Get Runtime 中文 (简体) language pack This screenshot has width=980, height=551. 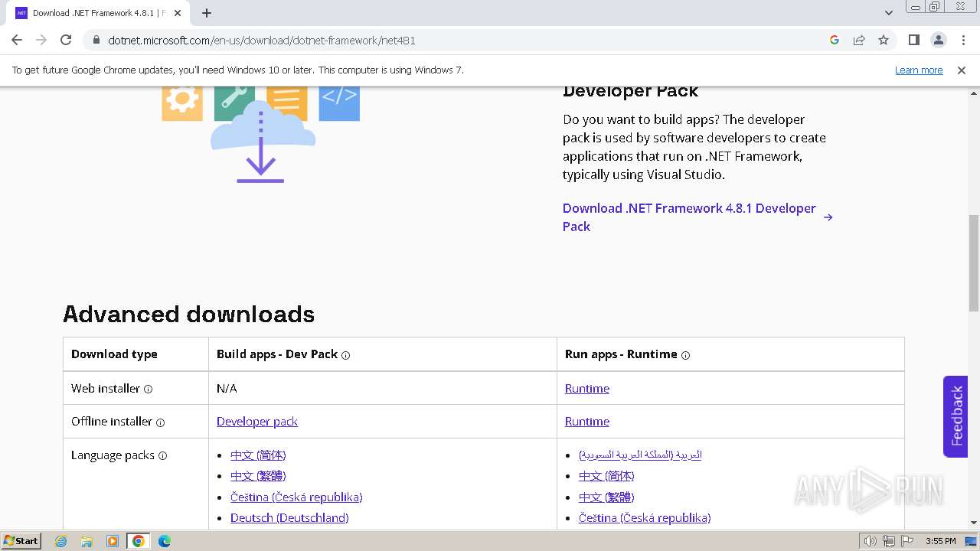coord(606,476)
